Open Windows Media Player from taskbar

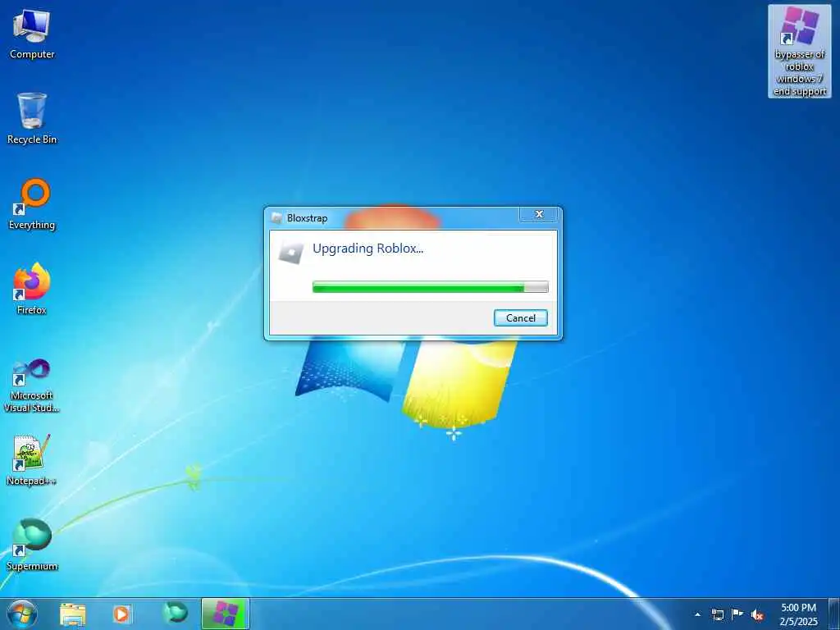[122, 614]
